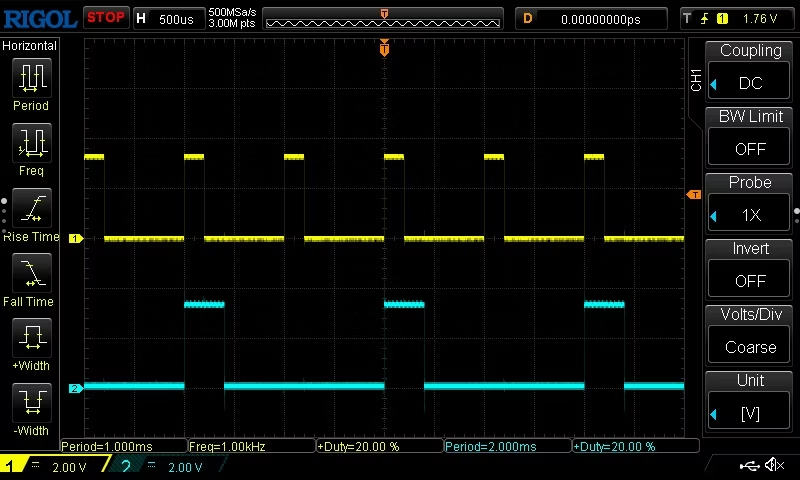Viewport: 800px width, 480px height.
Task: Click the Probe left arrow indicator
Action: pyautogui.click(x=713, y=216)
